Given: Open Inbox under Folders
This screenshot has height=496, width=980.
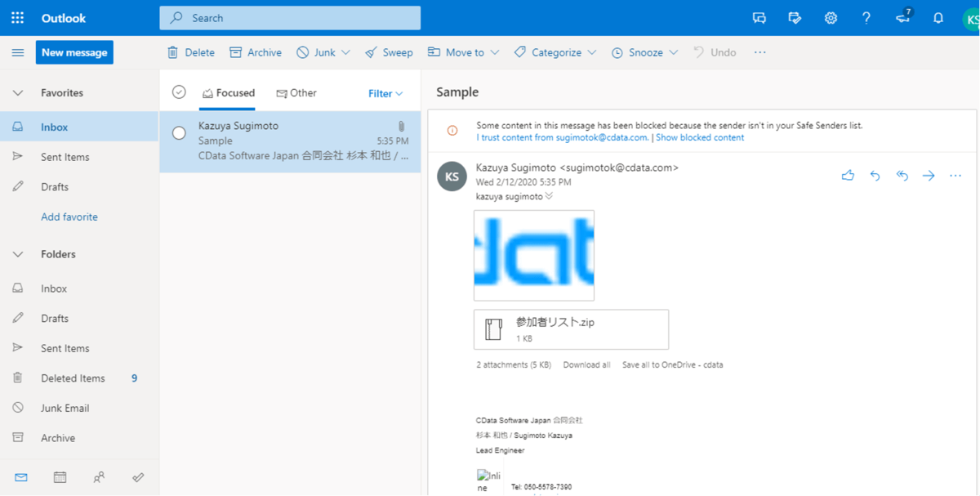Looking at the screenshot, I should tap(79, 288).
